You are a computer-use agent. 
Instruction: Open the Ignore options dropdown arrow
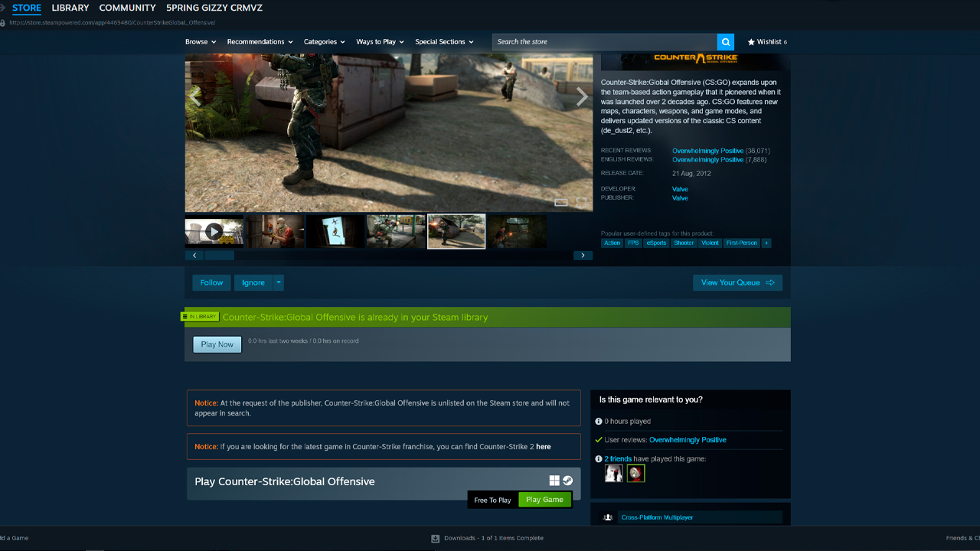278,282
